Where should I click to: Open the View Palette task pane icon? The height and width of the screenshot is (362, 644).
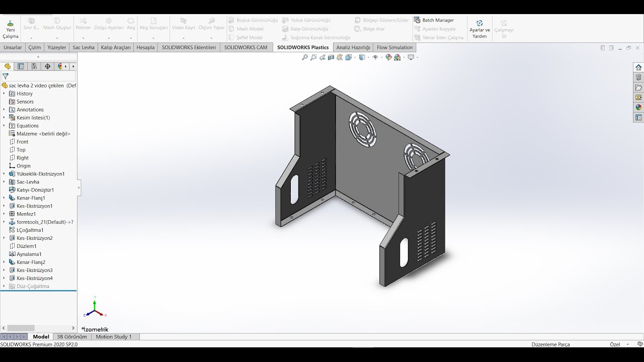coord(638,98)
